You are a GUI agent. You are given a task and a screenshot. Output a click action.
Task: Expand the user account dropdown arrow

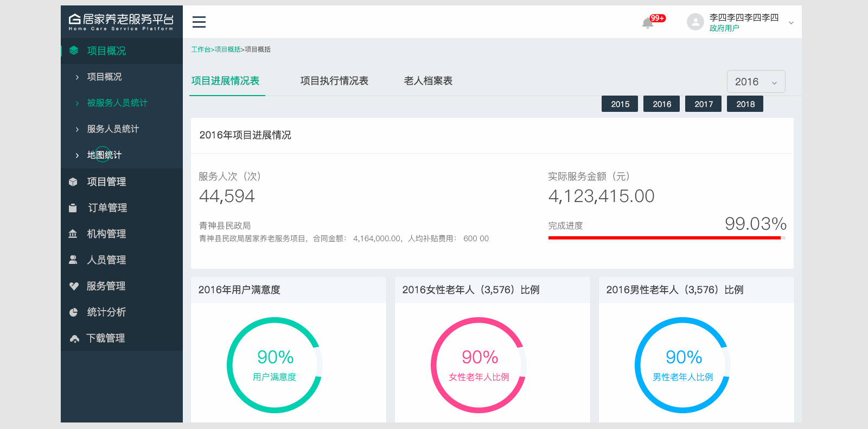click(x=791, y=23)
